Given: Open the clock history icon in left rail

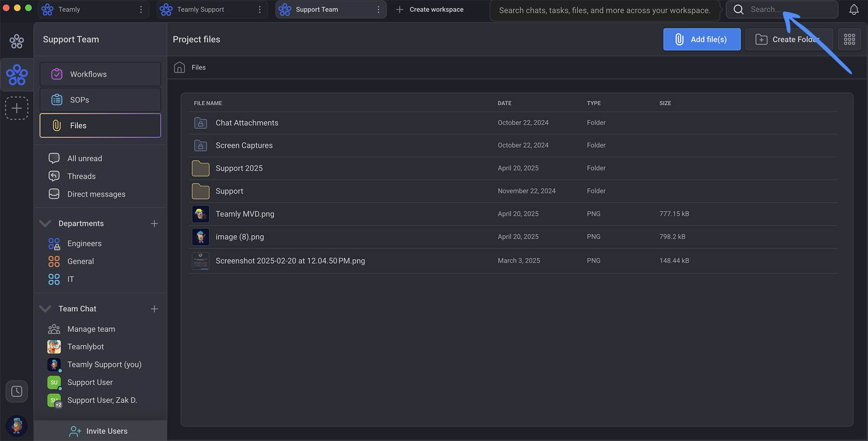Looking at the screenshot, I should 17,391.
